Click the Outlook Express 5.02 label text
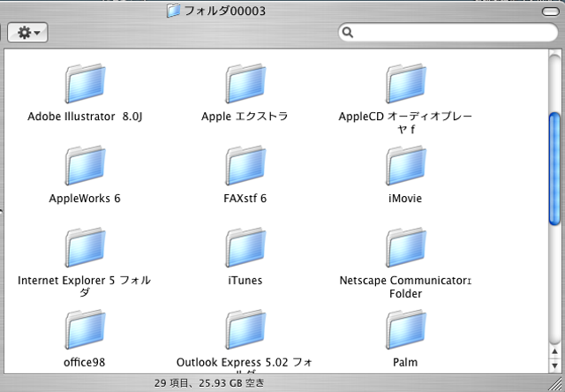565x392 pixels. 245,365
